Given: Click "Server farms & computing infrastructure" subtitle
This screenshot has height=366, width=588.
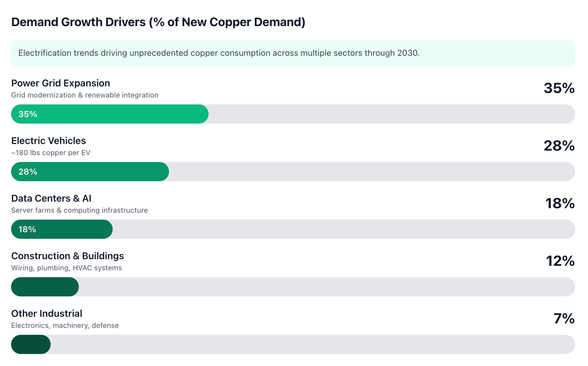Looking at the screenshot, I should point(79,210).
